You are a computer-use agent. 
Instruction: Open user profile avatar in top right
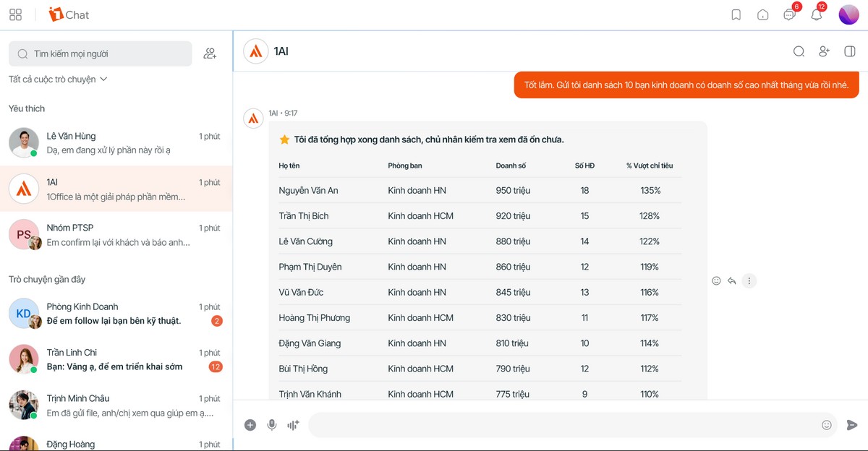pyautogui.click(x=848, y=14)
